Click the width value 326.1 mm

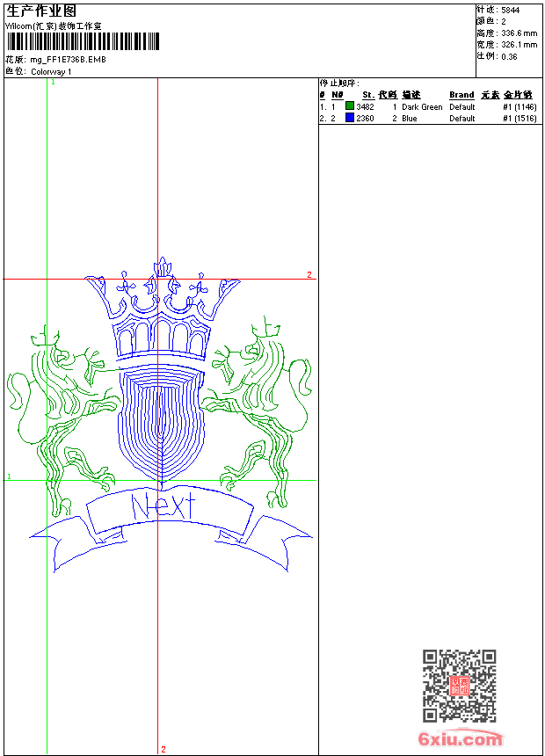519,44
